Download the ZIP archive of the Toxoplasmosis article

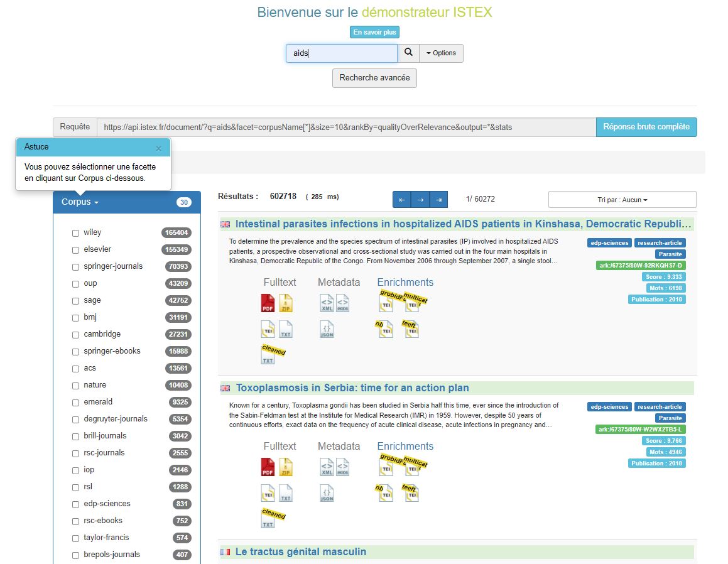[286, 467]
